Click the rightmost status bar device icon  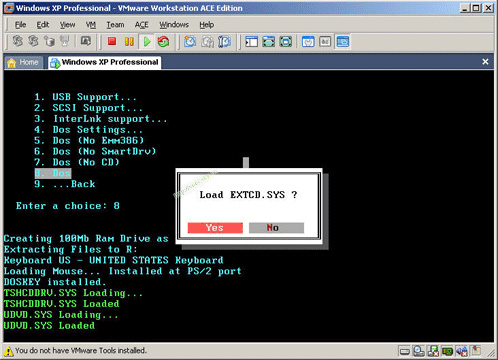click(x=476, y=351)
